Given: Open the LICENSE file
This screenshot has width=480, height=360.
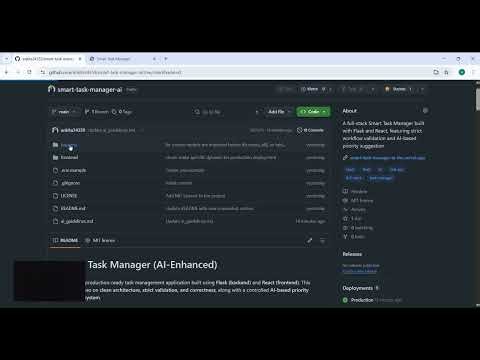Looking at the screenshot, I should (69, 196).
